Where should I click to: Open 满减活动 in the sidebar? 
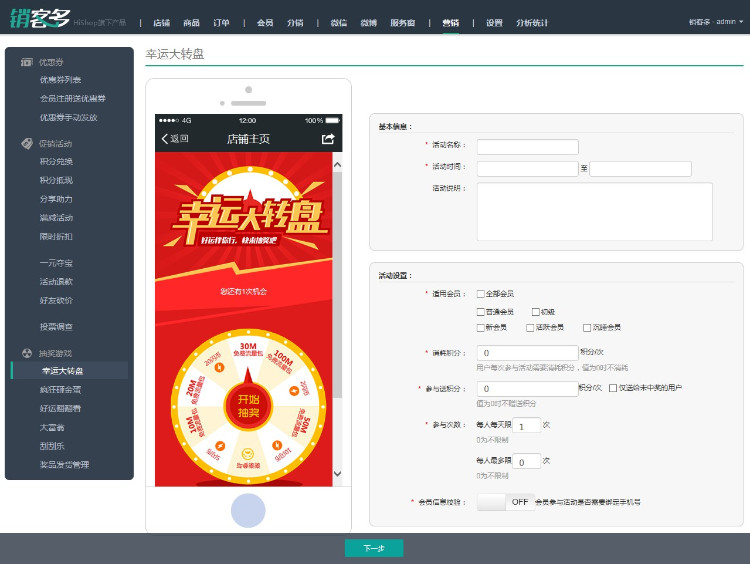(x=56, y=218)
